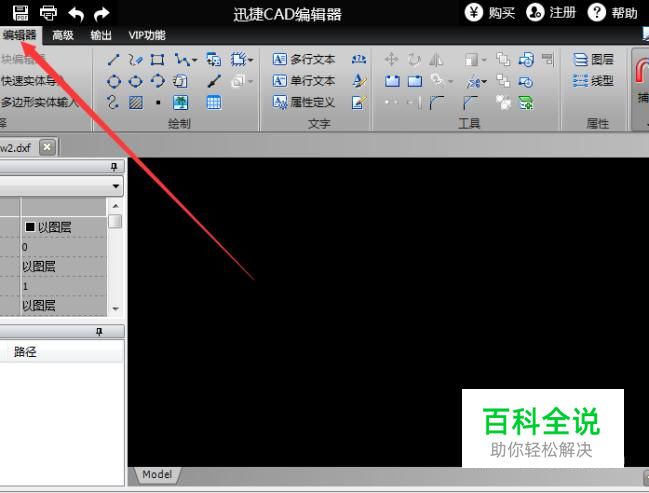This screenshot has width=649, height=493.
Task: Click the 多边形实体输入 command
Action: coord(39,102)
